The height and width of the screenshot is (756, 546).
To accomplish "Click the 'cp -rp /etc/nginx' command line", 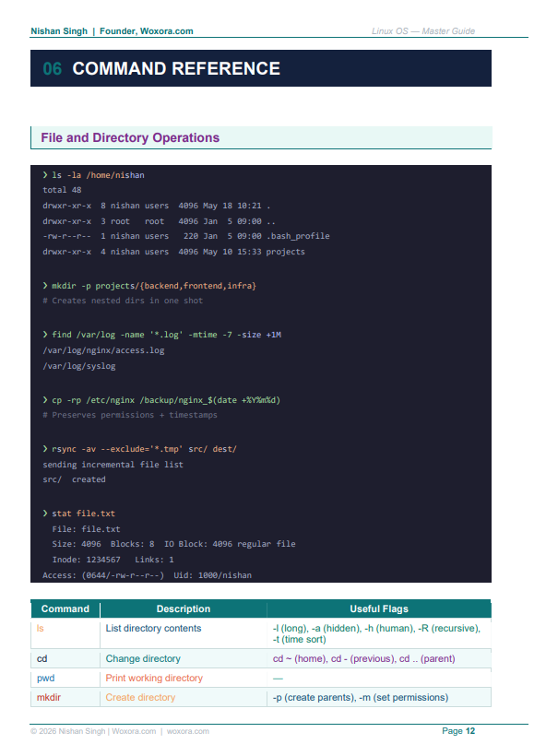I will point(161,400).
